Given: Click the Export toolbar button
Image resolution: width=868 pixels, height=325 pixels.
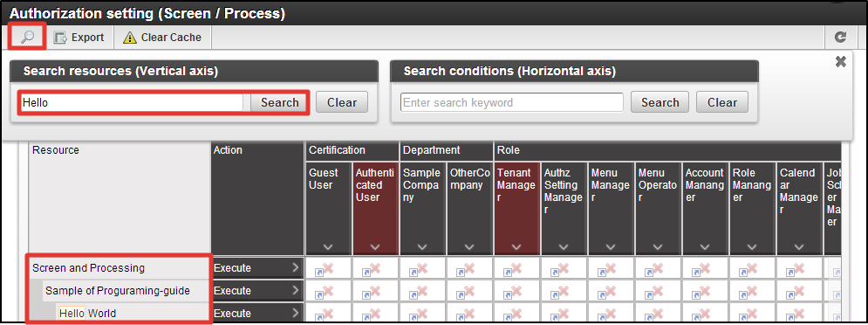Looking at the screenshot, I should tap(79, 38).
